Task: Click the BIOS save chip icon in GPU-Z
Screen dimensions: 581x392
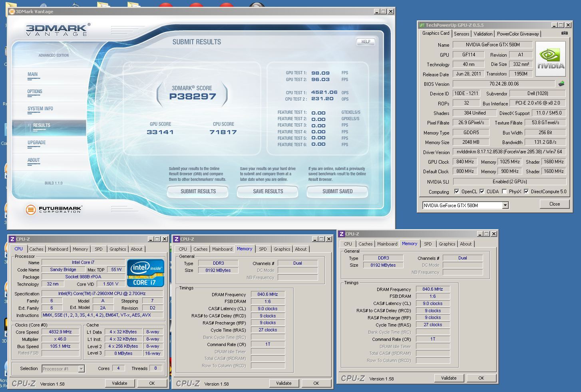Action: pyautogui.click(x=561, y=84)
